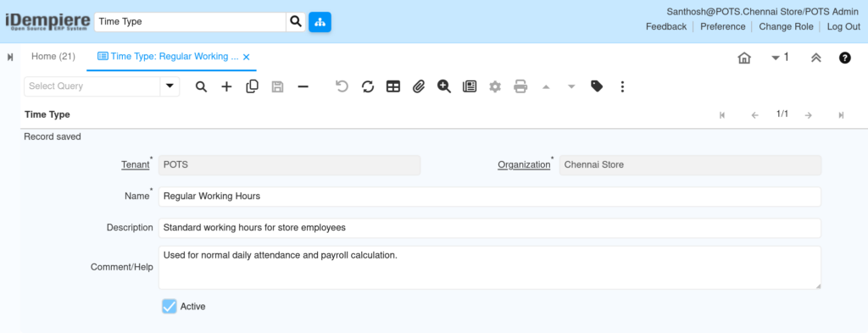Image resolution: width=868 pixels, height=333 pixels.
Task: Click the Home house icon at right
Action: point(744,58)
